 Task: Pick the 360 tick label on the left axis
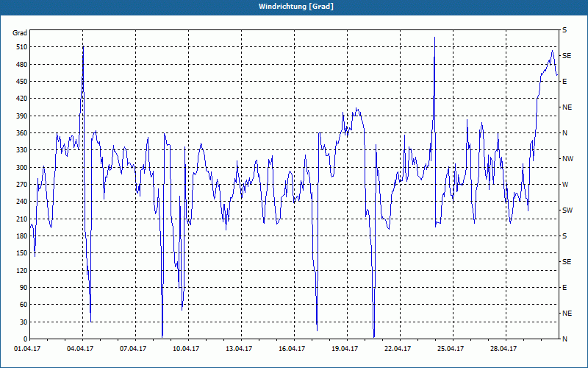click(x=22, y=133)
